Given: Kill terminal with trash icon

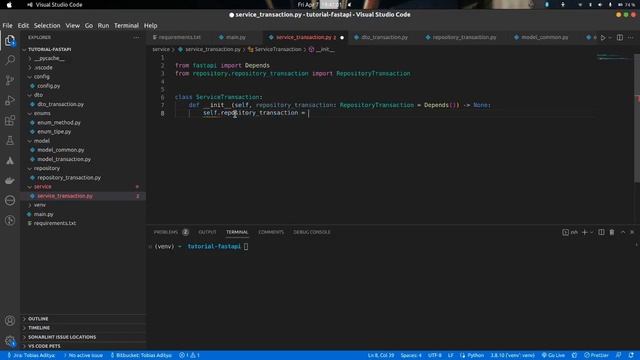Looking at the screenshot, I should pos(612,232).
